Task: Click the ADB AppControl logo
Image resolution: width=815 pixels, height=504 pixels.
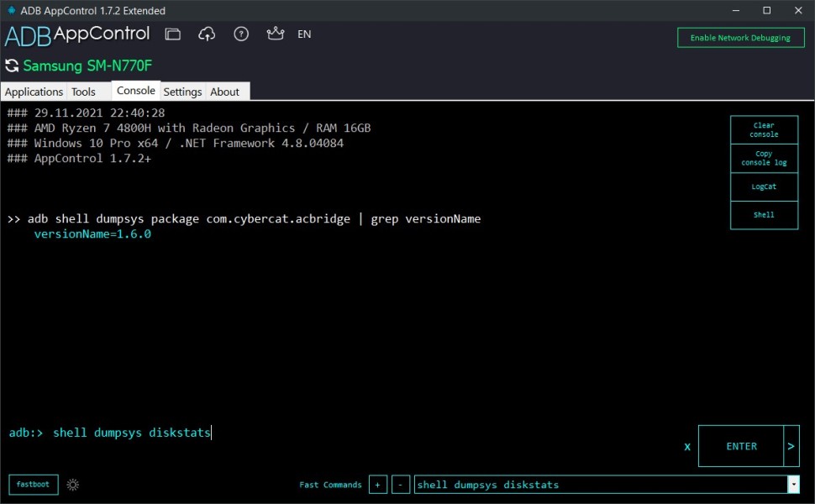Action: [x=77, y=35]
